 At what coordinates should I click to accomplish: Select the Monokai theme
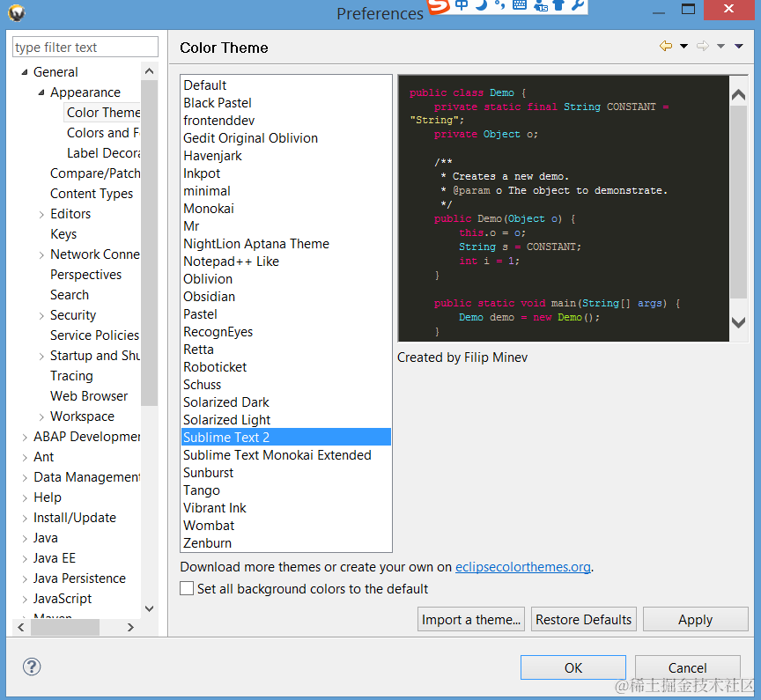coord(286,209)
